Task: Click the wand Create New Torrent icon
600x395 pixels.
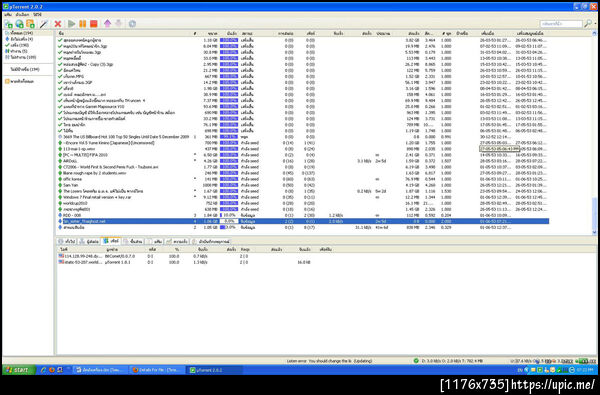Action: click(44, 24)
